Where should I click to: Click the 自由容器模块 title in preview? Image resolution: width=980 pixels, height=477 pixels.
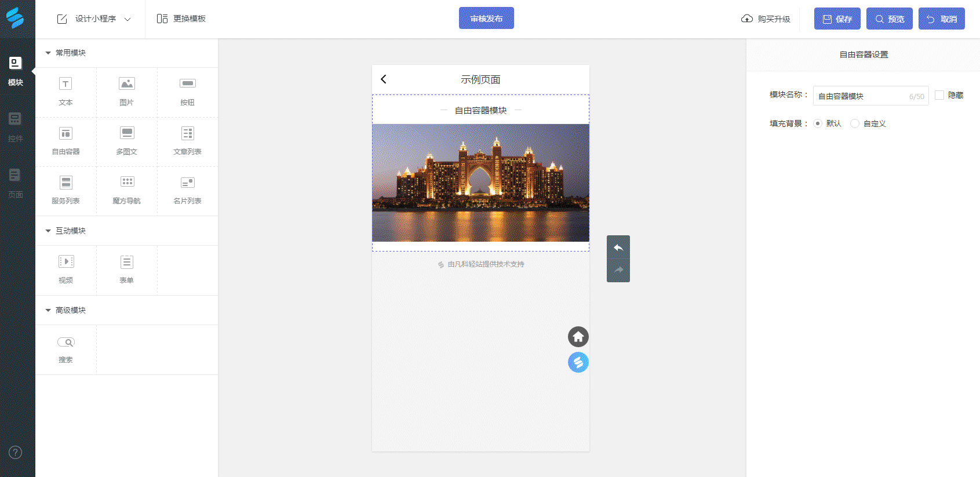coord(480,110)
